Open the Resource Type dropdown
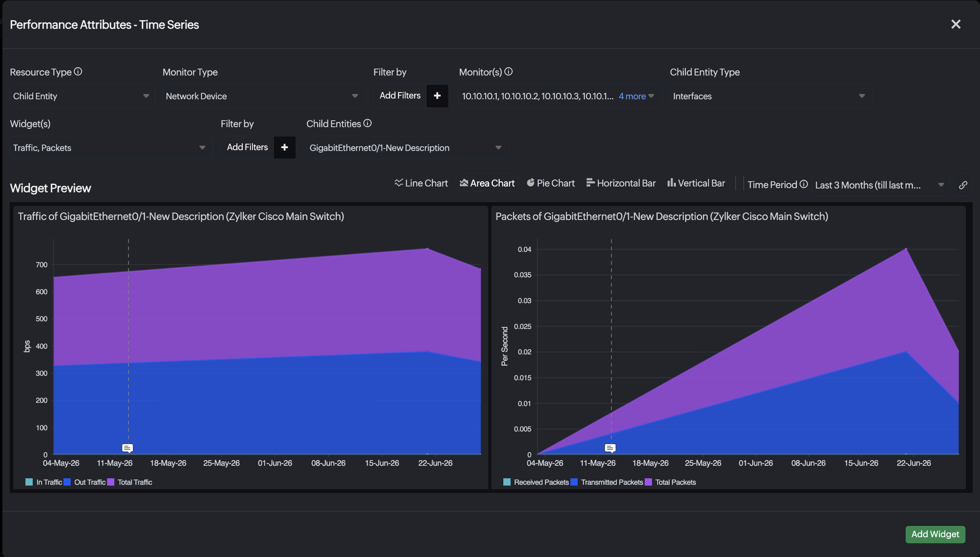The image size is (980, 557). [x=82, y=96]
